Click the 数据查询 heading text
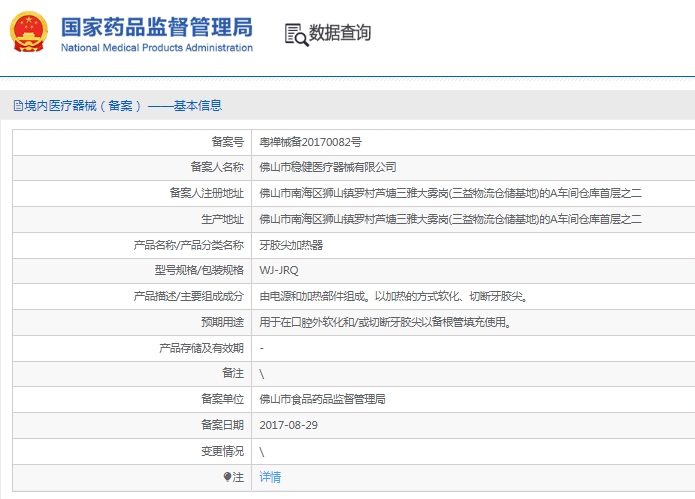 point(340,33)
